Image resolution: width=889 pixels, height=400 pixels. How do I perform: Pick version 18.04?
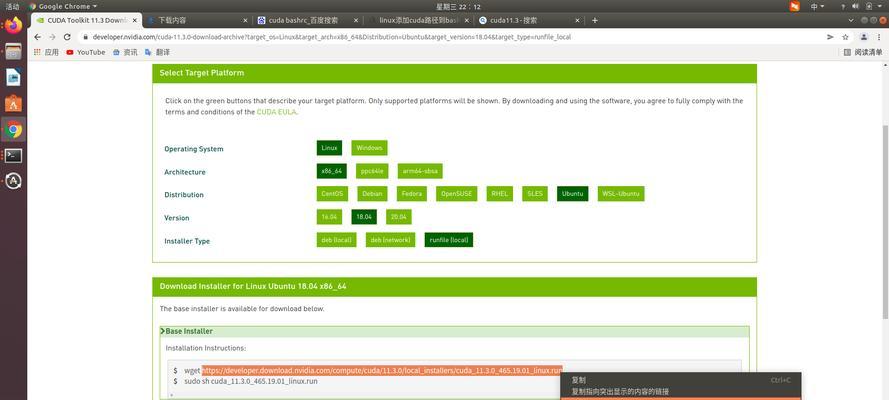[x=364, y=217]
